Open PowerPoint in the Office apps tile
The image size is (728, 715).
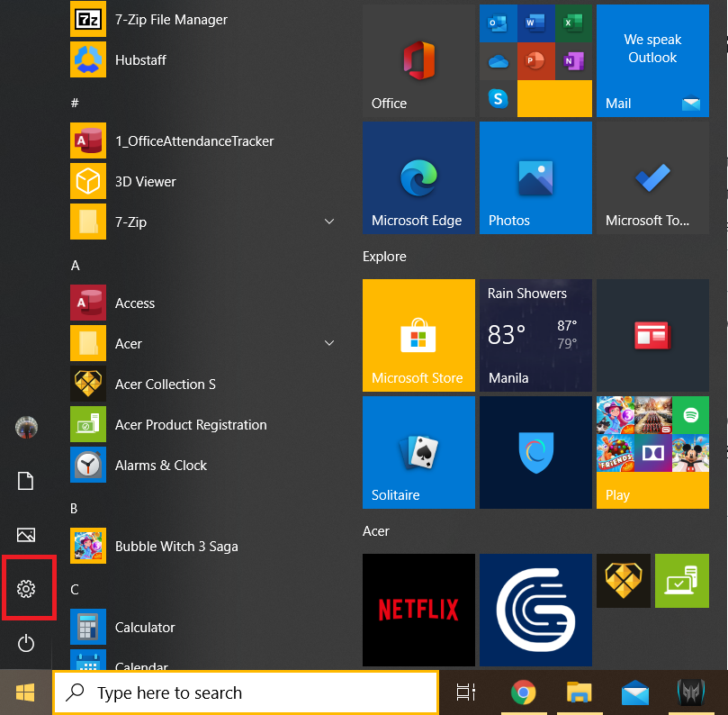click(535, 61)
